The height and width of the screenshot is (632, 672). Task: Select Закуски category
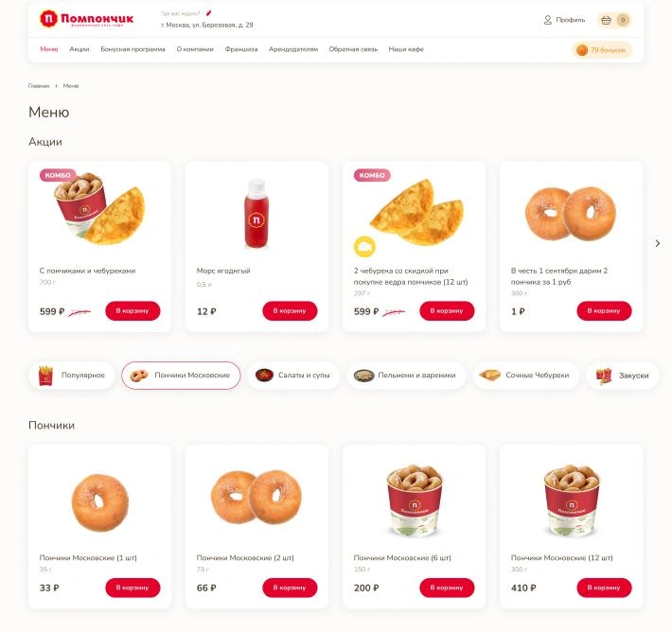[622, 376]
